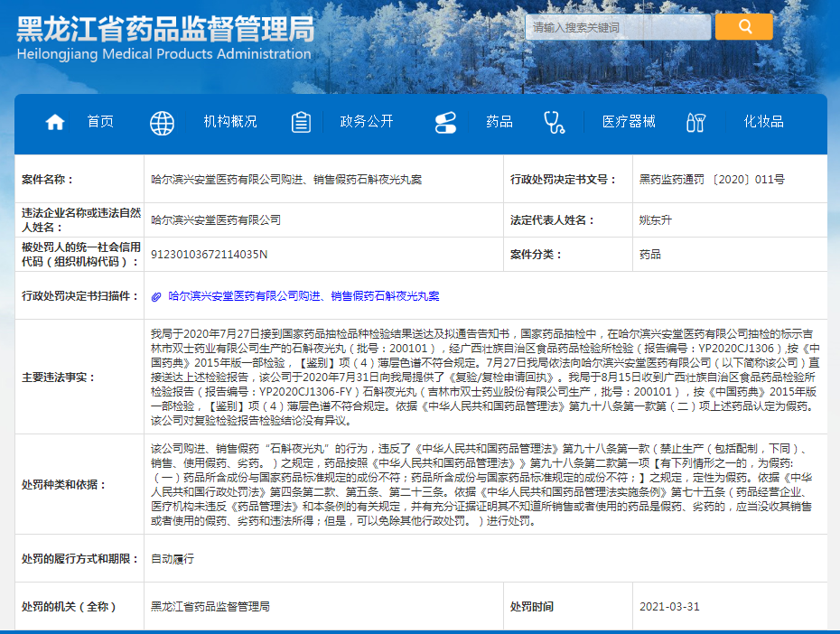The width and height of the screenshot is (840, 634).
Task: Click the globe icon beside 机构概况
Action: [162, 123]
